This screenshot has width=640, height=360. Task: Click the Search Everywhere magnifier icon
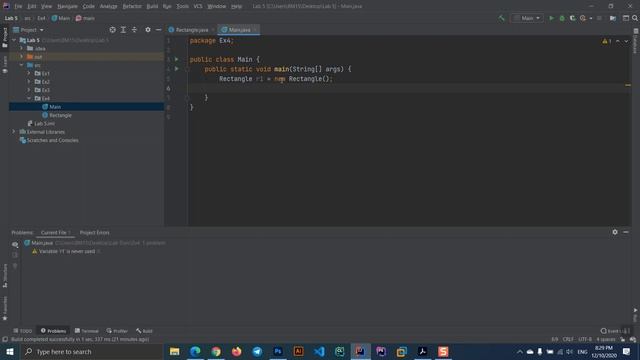pos(635,18)
